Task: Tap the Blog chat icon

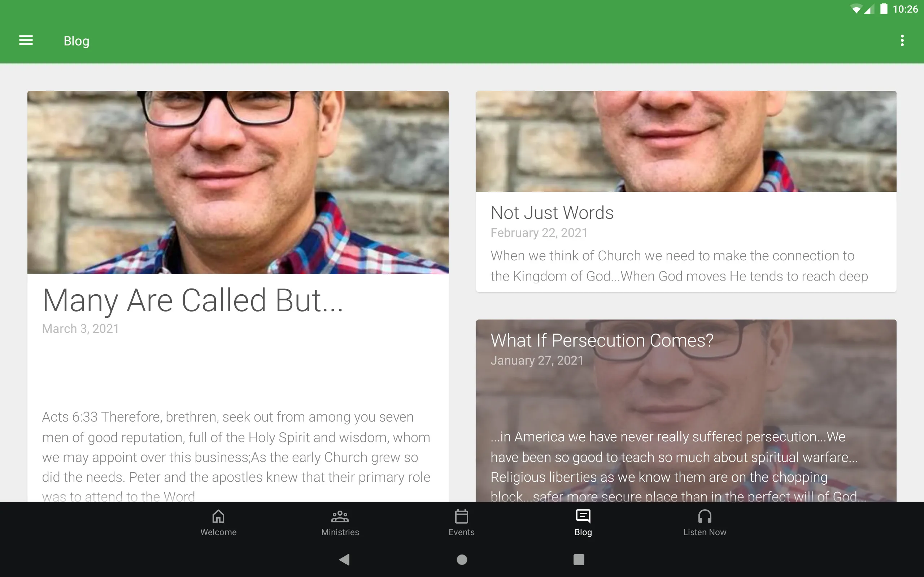Action: [x=583, y=516]
